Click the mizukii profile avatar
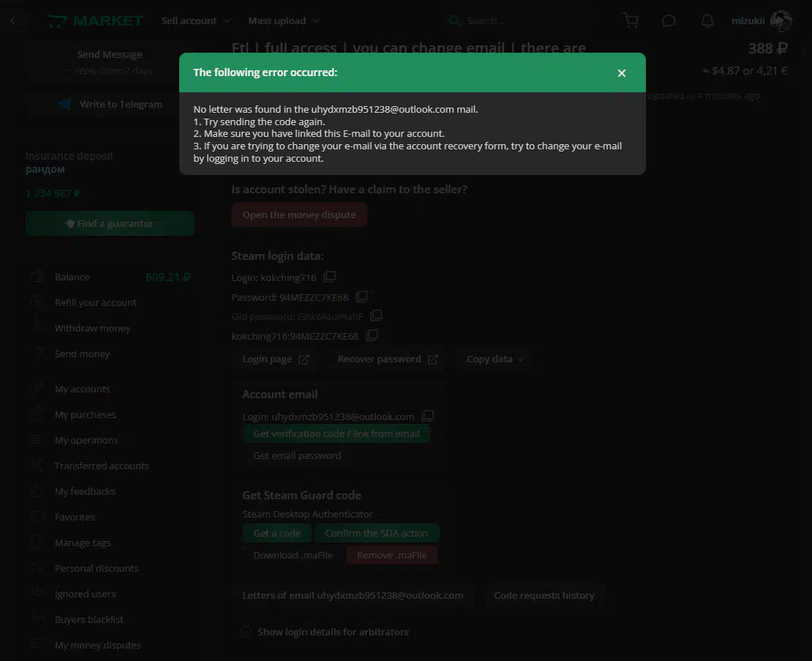812x661 pixels. tap(781, 20)
